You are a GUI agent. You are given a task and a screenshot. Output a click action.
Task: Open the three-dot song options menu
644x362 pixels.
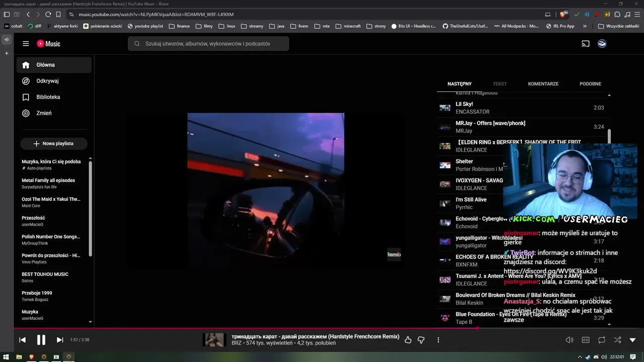point(438,340)
